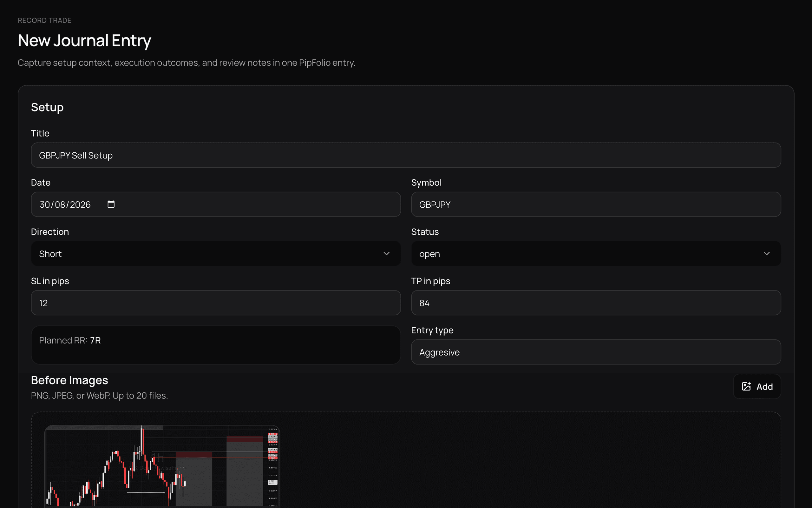Click the 'Entry type' label

click(x=432, y=330)
